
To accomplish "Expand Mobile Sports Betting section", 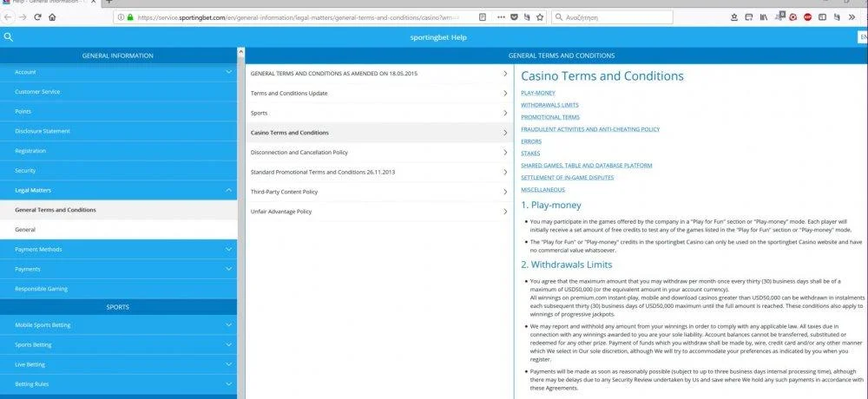I will (229, 325).
